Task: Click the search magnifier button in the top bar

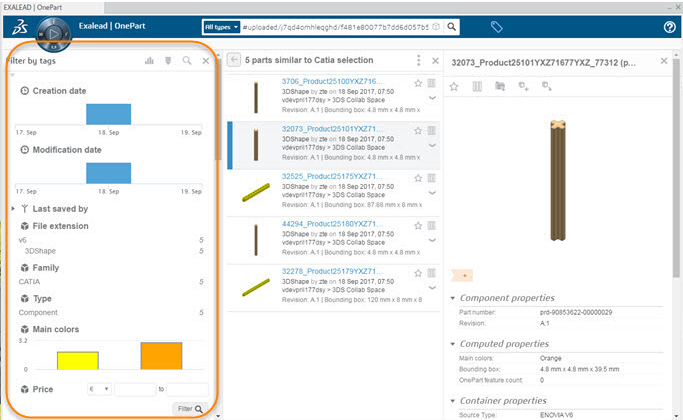Action: click(x=452, y=27)
